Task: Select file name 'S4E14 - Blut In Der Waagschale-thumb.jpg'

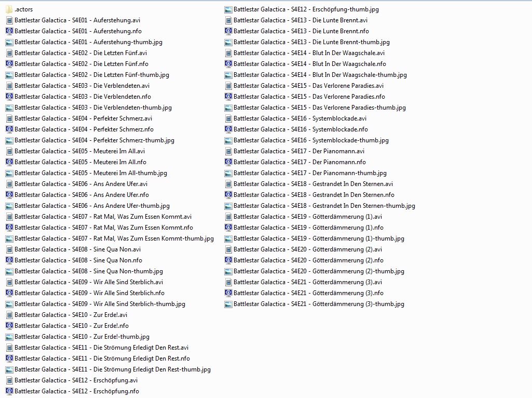Action: click(320, 75)
